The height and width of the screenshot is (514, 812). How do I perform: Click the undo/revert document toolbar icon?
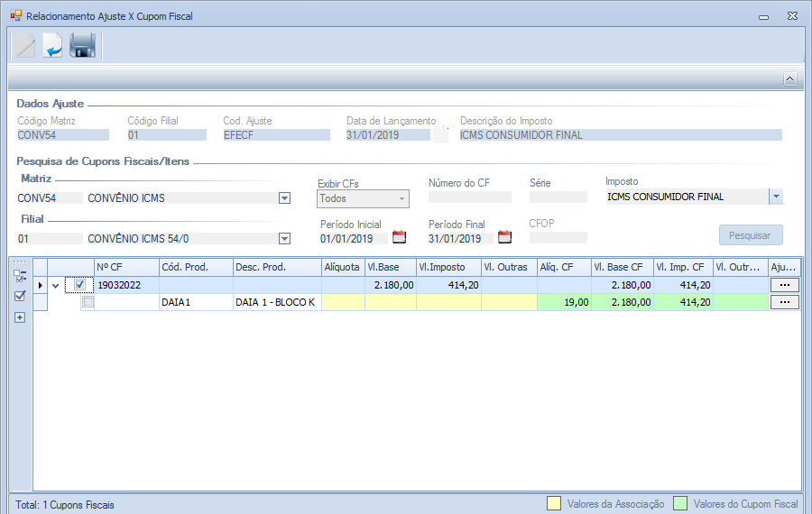click(53, 45)
